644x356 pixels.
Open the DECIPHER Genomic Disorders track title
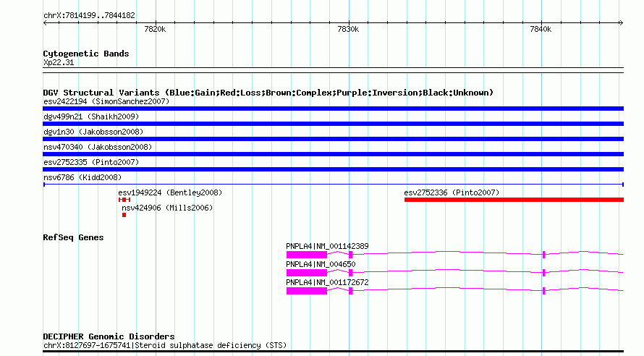tap(109, 336)
